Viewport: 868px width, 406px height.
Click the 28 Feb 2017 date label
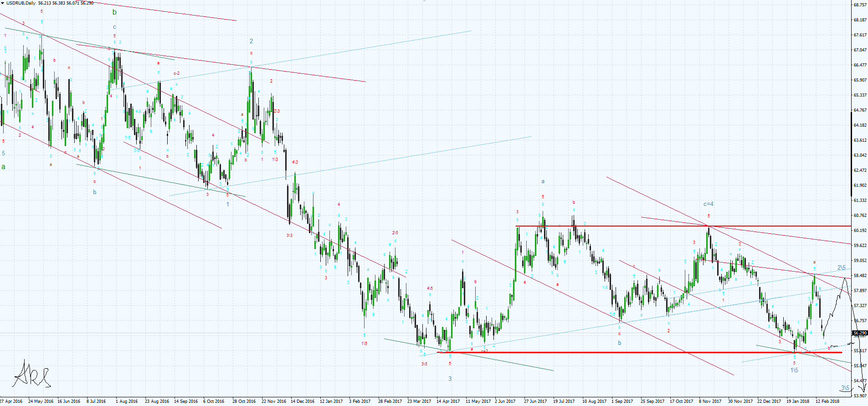[390, 401]
